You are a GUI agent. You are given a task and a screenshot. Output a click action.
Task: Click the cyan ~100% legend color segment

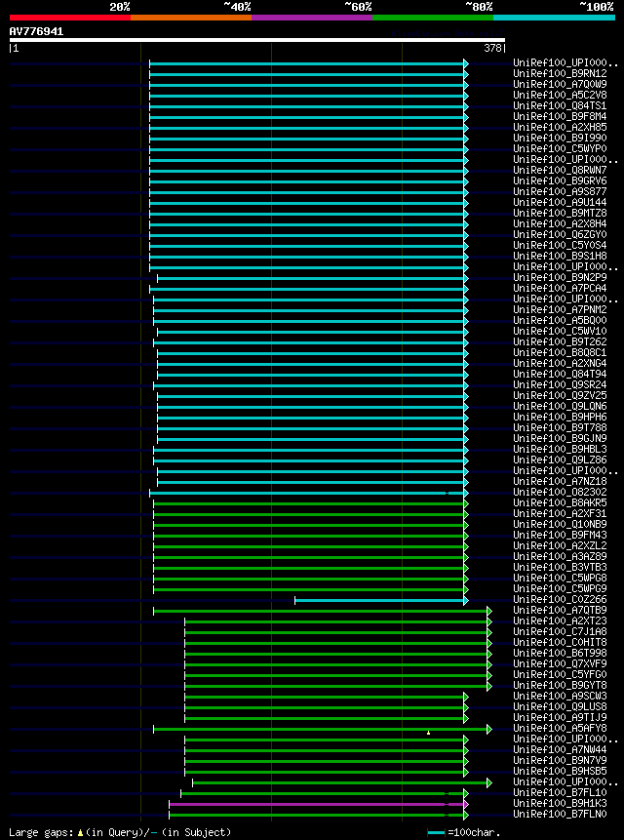pyautogui.click(x=555, y=18)
